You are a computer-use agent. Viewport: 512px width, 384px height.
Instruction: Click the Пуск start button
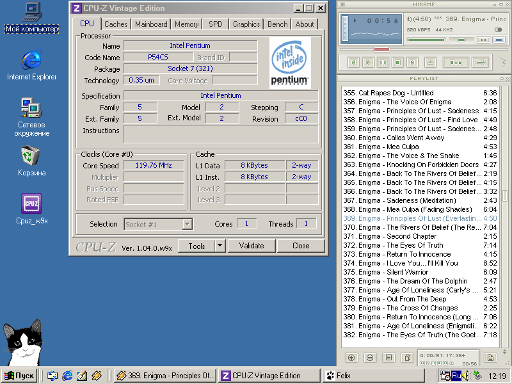coord(19,376)
